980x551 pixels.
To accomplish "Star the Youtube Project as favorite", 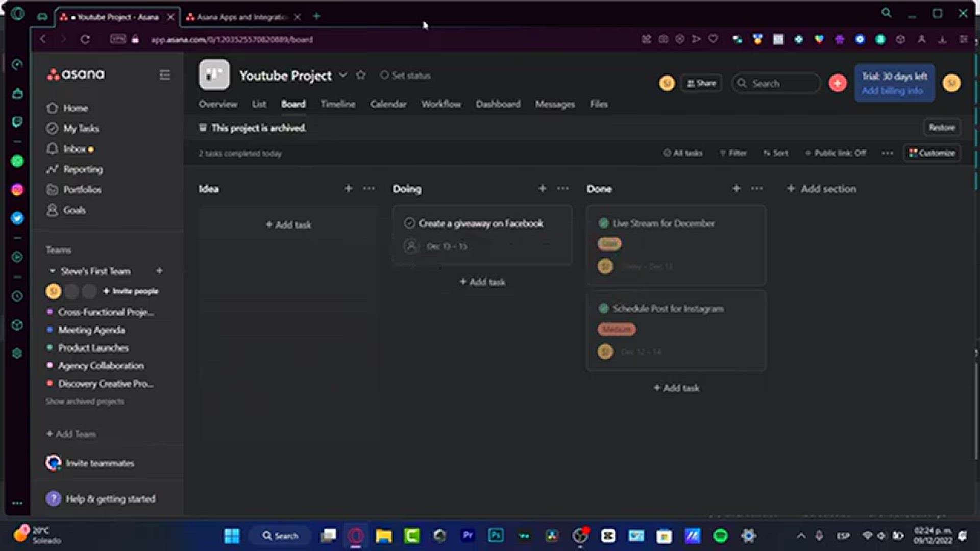I will pos(361,75).
